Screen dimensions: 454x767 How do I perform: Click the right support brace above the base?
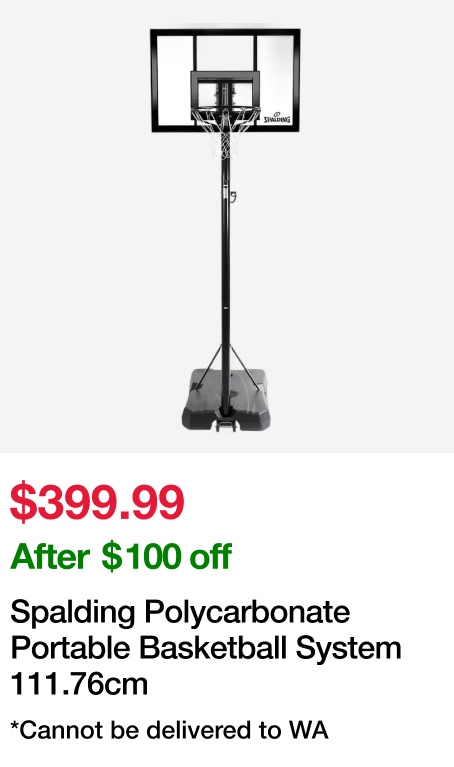242,365
